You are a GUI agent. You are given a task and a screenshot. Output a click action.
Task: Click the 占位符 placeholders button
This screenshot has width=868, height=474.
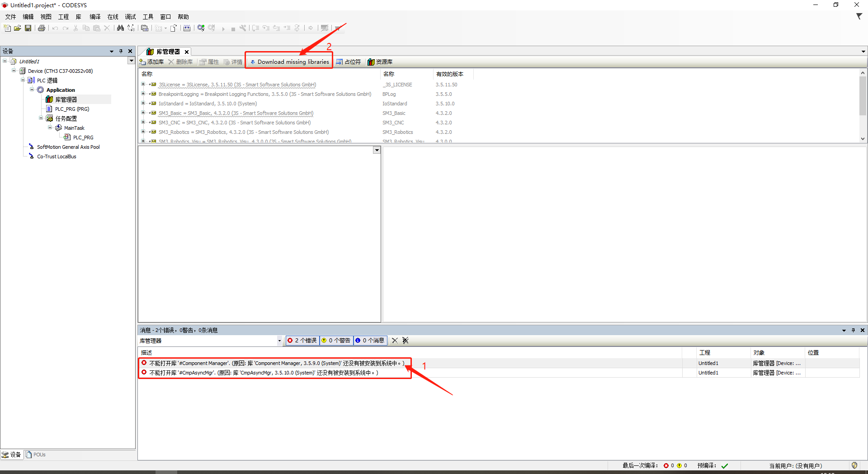pyautogui.click(x=349, y=62)
